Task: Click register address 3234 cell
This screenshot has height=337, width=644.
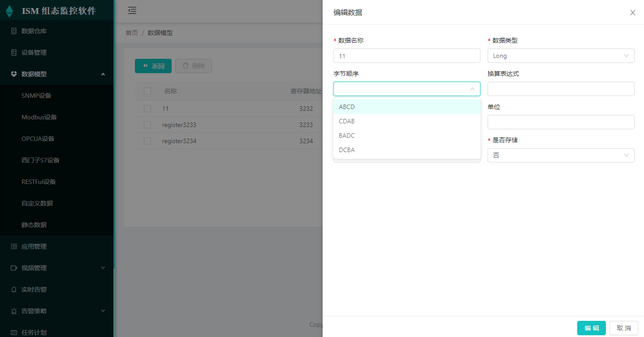Action: coord(306,141)
